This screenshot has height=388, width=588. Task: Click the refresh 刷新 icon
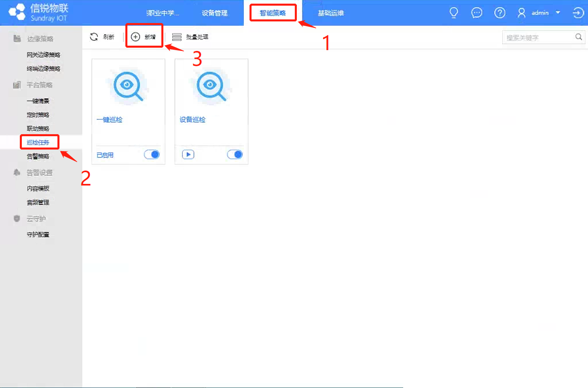pos(94,37)
